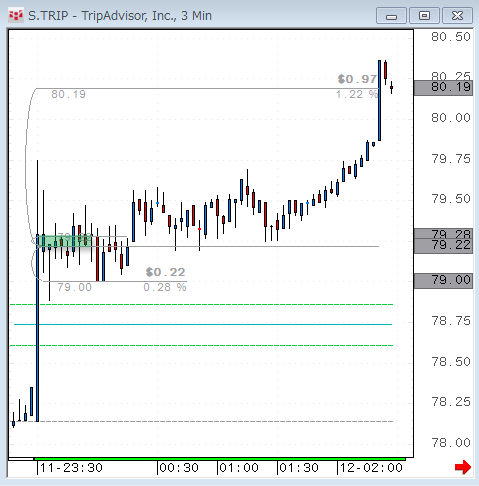Click the 01:00 time axis label

pos(239,468)
